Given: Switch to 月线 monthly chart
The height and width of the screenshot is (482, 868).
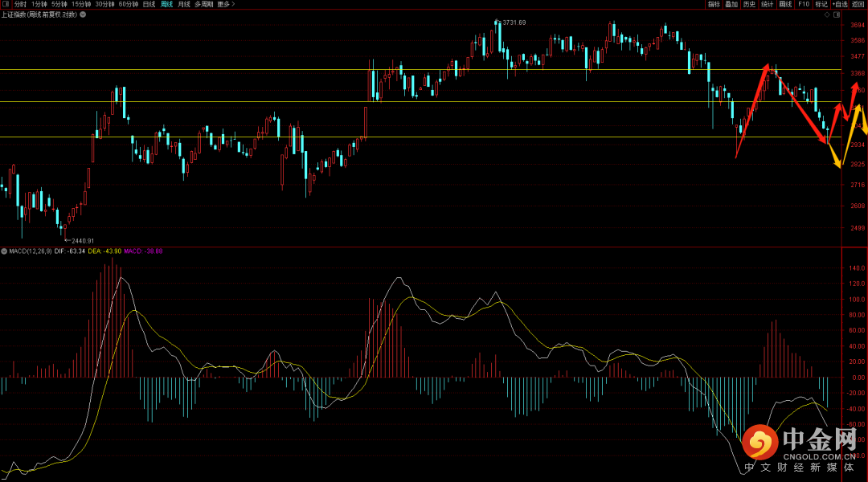Looking at the screenshot, I should pos(184,4).
